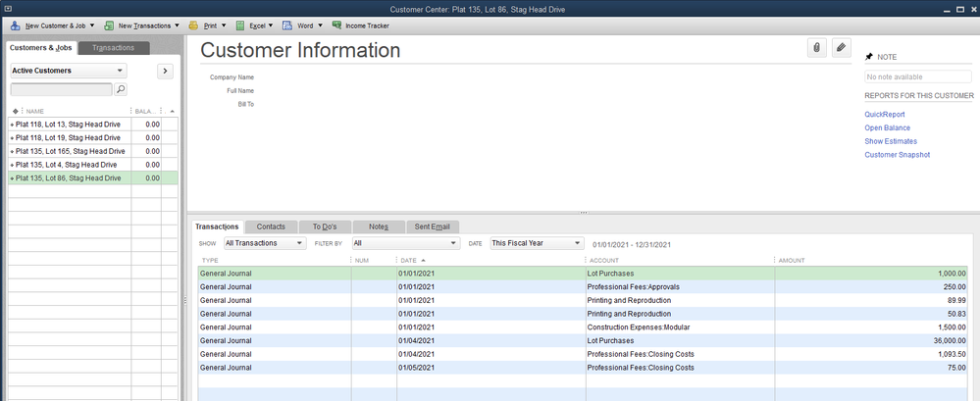The width and height of the screenshot is (980, 401).
Task: Open the Show 'All Transactions' dropdown
Action: click(x=265, y=243)
